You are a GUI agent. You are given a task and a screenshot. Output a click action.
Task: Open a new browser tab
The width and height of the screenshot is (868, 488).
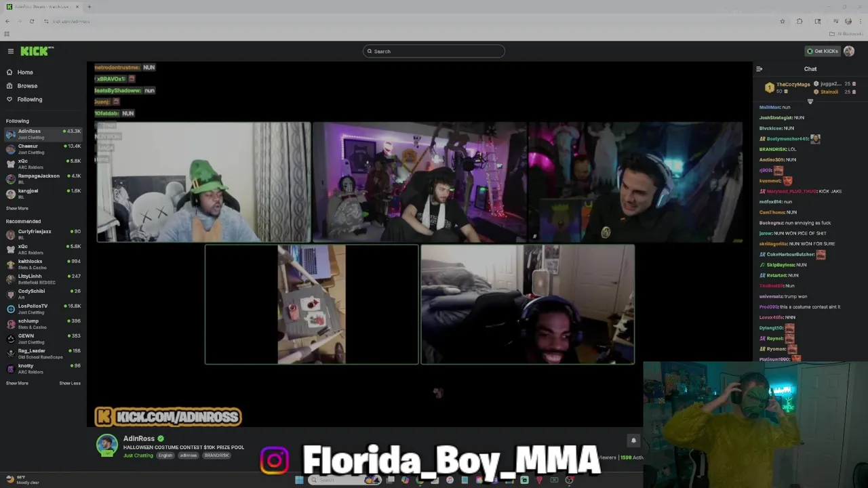[89, 7]
